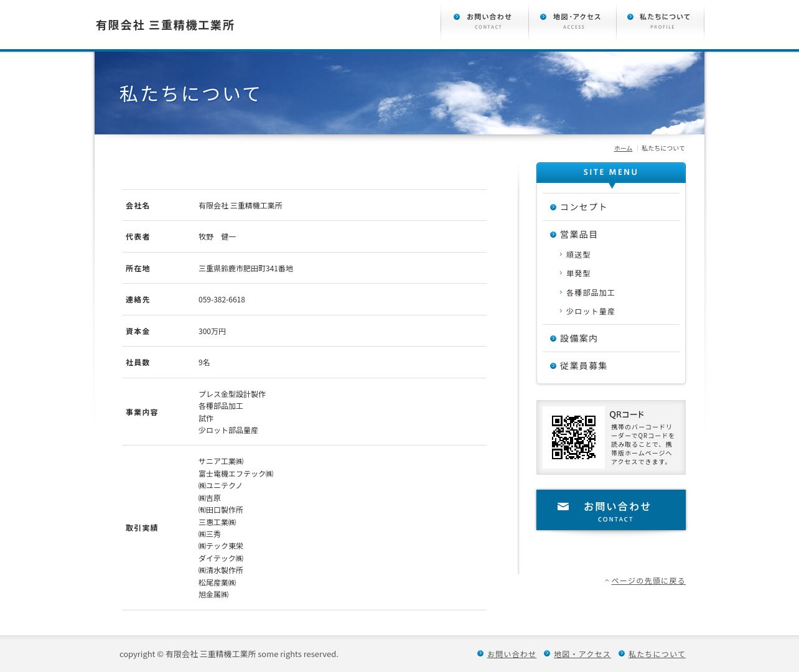Click the copyright text in the footer
Screen dimensions: 799x672
229,655
